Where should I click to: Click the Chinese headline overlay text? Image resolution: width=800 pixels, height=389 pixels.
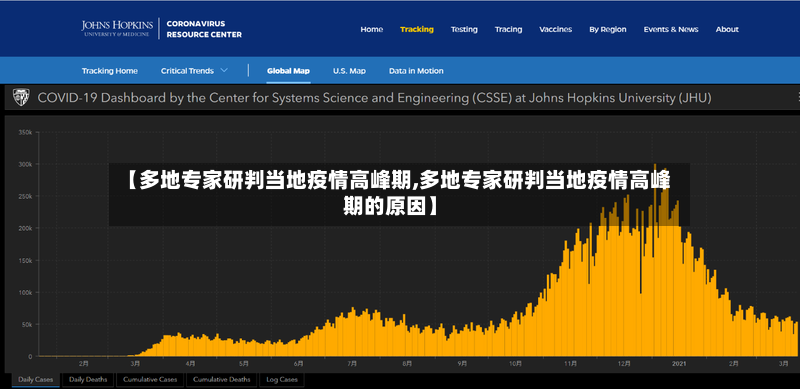[399, 193]
